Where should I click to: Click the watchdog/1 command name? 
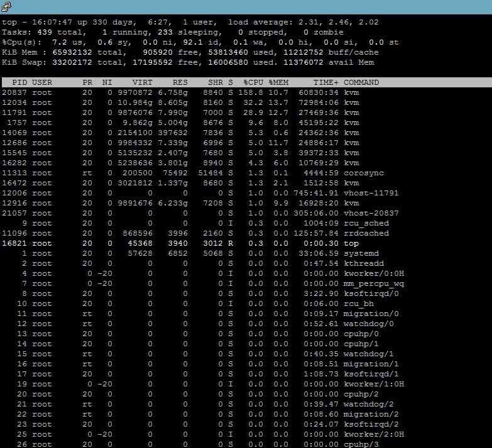pos(369,354)
